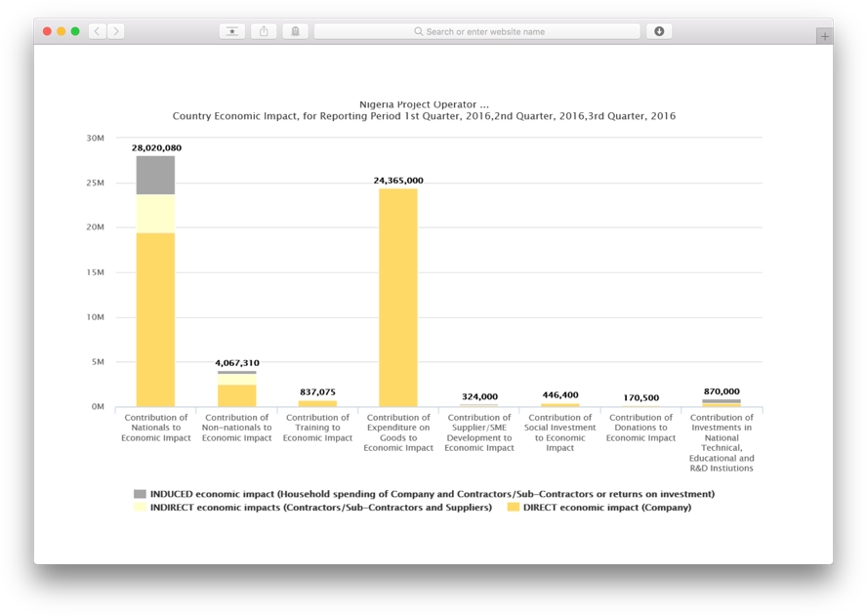Select the Non-nationals direct impact bar segment
867x616 pixels.
[236, 395]
